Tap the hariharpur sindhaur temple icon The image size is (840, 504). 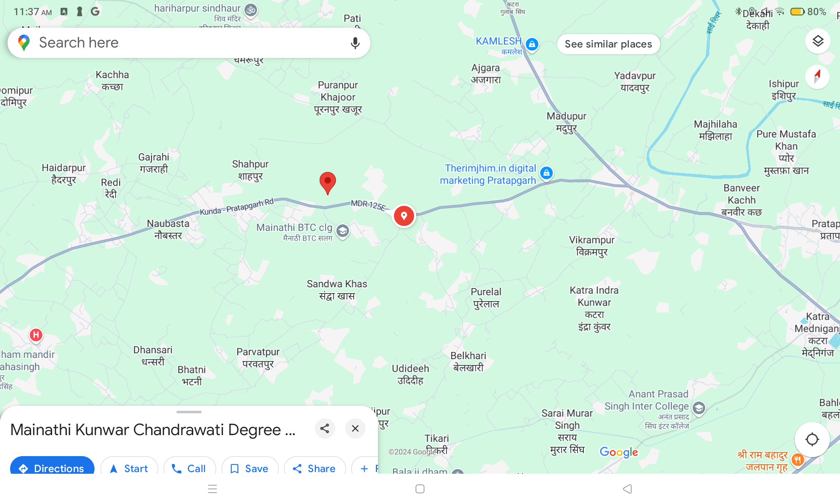[251, 10]
